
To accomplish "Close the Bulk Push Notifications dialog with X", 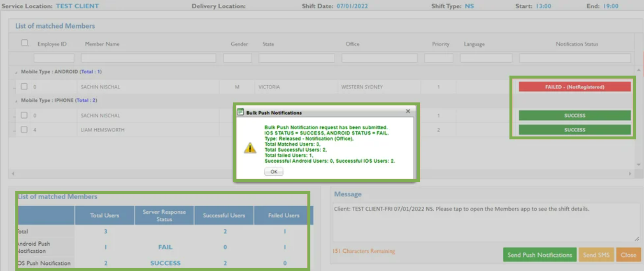I will tap(408, 111).
